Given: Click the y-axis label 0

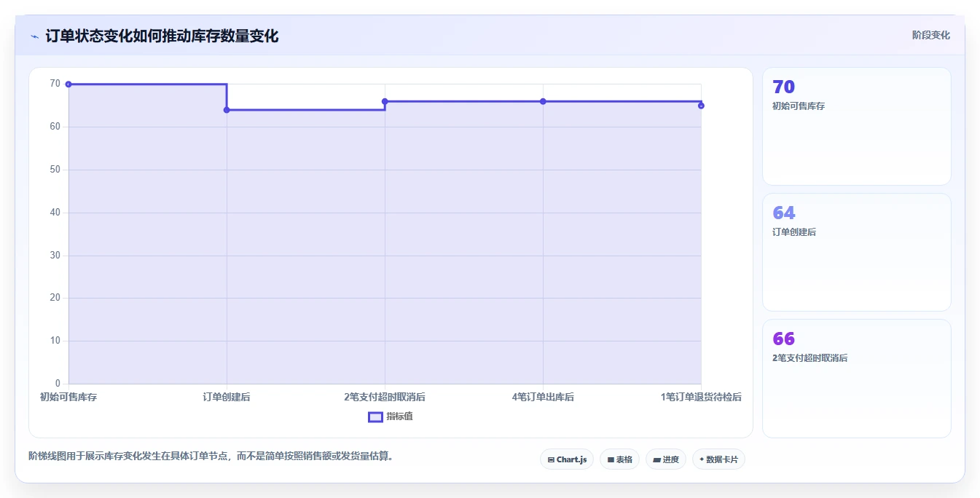Looking at the screenshot, I should point(58,384).
